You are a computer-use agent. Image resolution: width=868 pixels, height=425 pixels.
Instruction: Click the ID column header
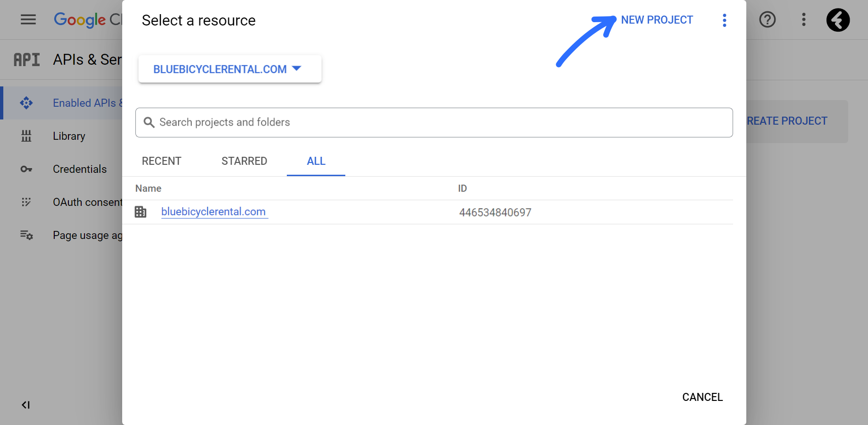coord(462,188)
